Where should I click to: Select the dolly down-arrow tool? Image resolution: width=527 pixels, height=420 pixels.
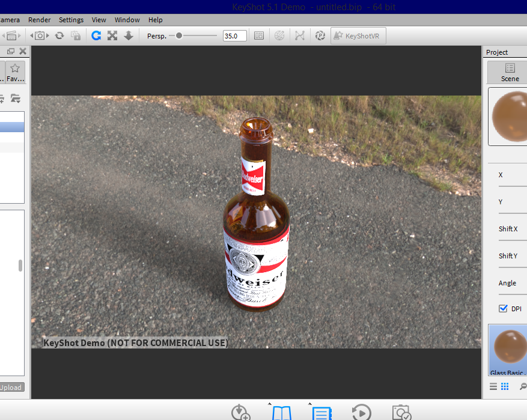coord(129,35)
